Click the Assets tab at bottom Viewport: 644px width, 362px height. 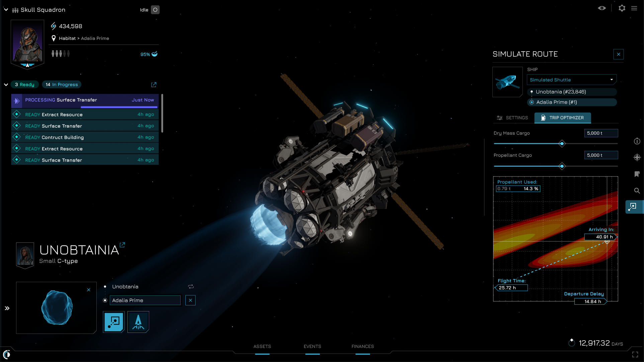tap(263, 347)
